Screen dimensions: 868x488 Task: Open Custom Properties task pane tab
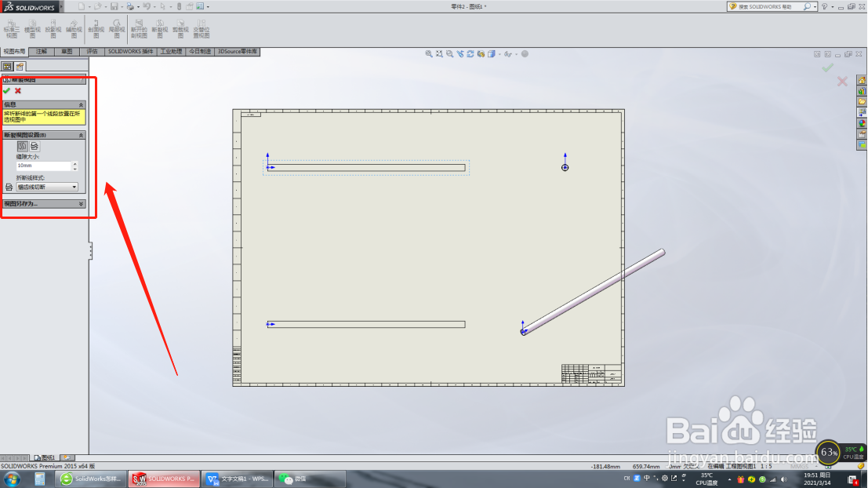pyautogui.click(x=862, y=134)
